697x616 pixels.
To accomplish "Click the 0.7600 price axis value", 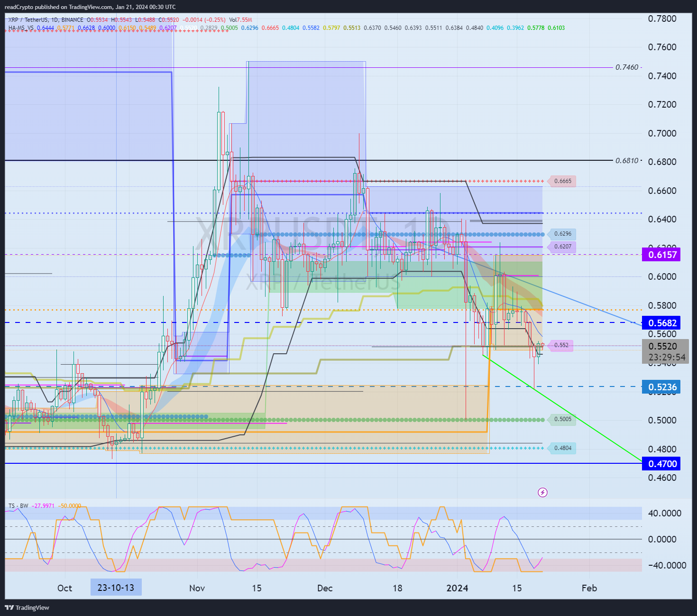I will pyautogui.click(x=662, y=47).
